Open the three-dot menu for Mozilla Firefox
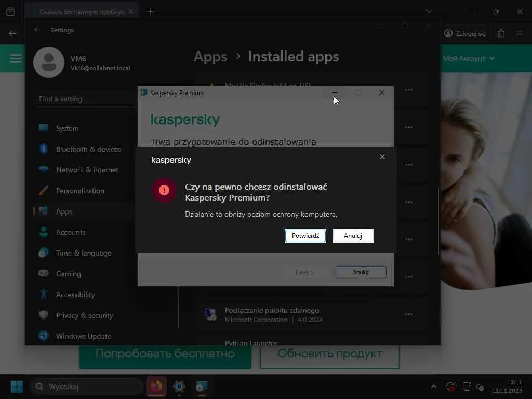 coord(408,90)
